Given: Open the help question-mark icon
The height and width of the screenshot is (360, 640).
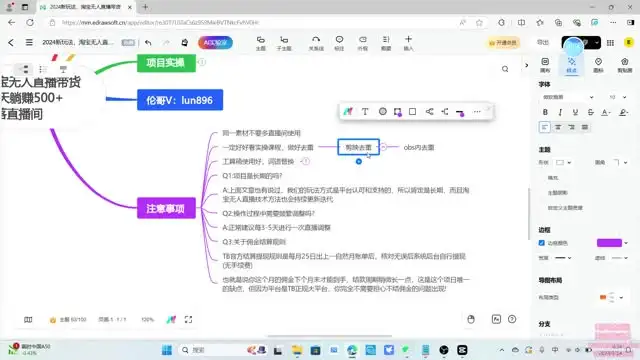Looking at the screenshot, I should point(512,319).
